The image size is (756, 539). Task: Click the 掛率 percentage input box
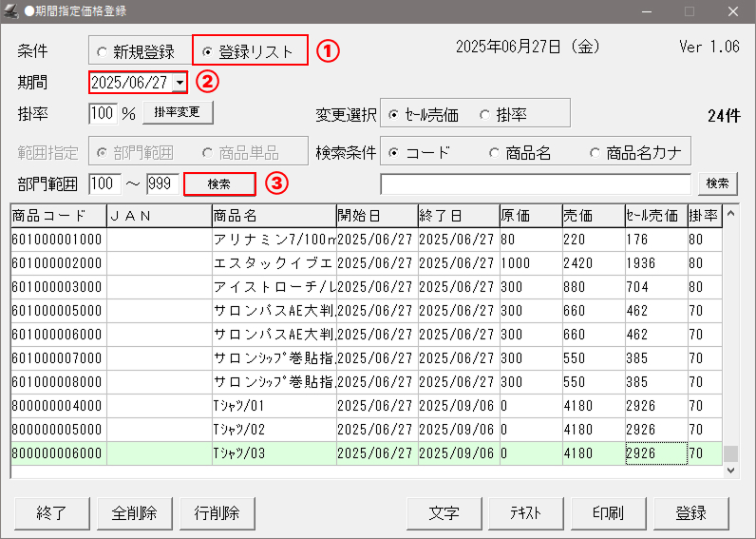click(102, 114)
